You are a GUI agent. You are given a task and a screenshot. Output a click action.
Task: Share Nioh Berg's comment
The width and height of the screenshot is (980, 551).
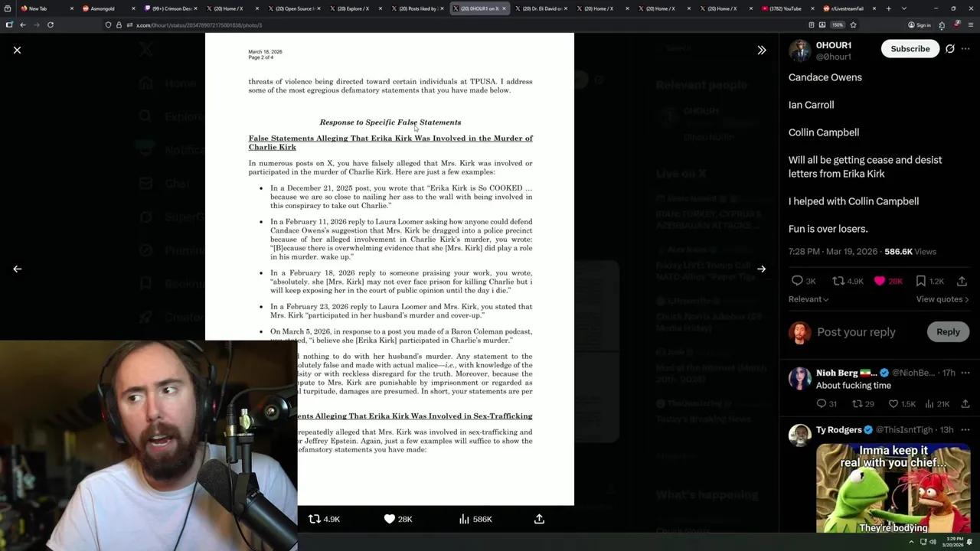965,404
